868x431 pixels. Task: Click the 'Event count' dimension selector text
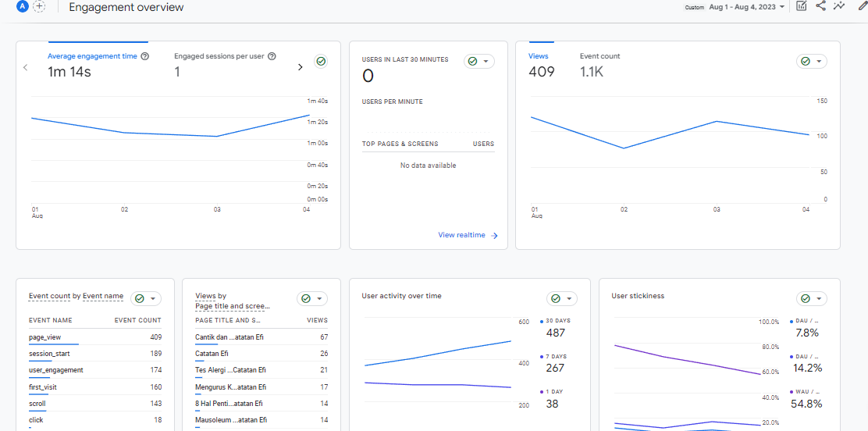pyautogui.click(x=49, y=297)
